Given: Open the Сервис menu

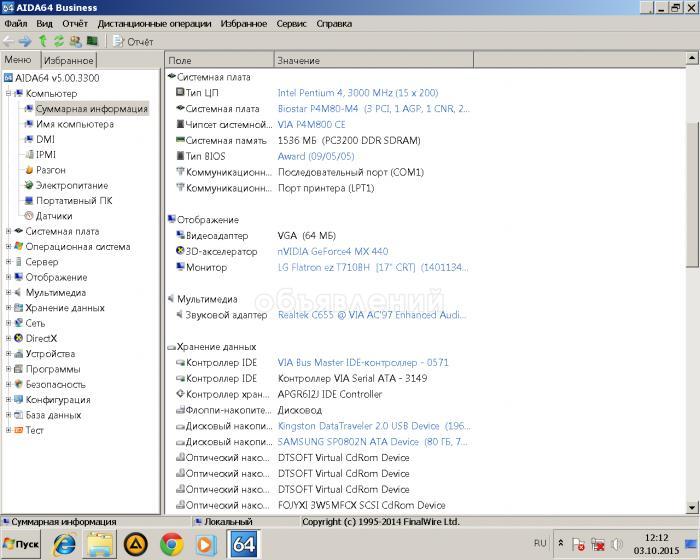Looking at the screenshot, I should tap(291, 23).
